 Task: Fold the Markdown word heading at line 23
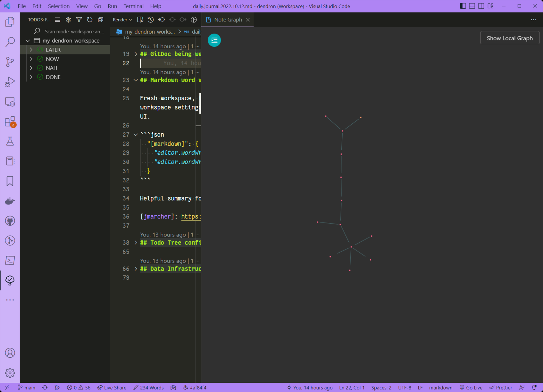tap(136, 80)
